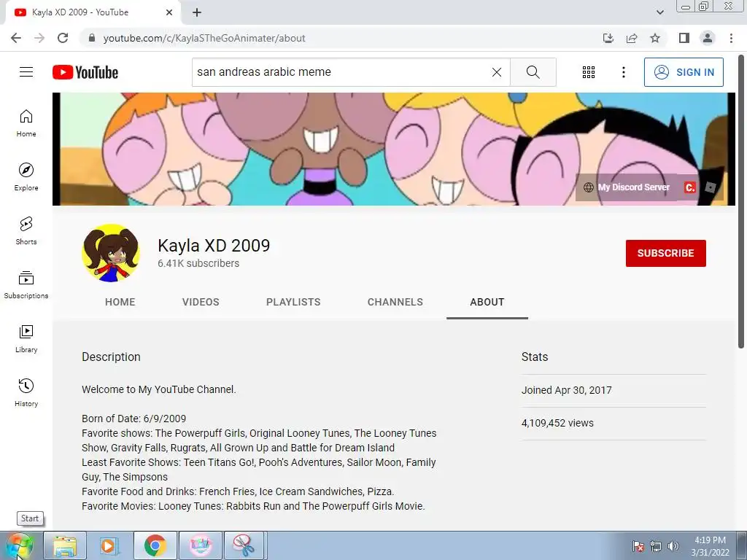Click the Description heading
The height and width of the screenshot is (560, 747).
(111, 357)
